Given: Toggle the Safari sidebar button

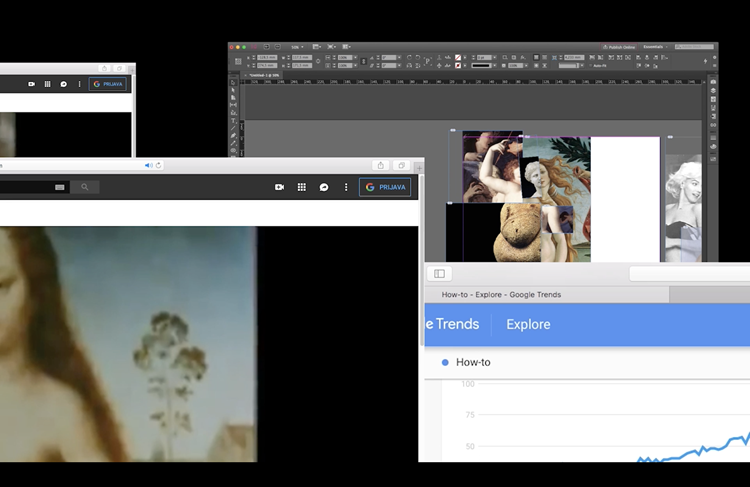Looking at the screenshot, I should click(x=439, y=273).
